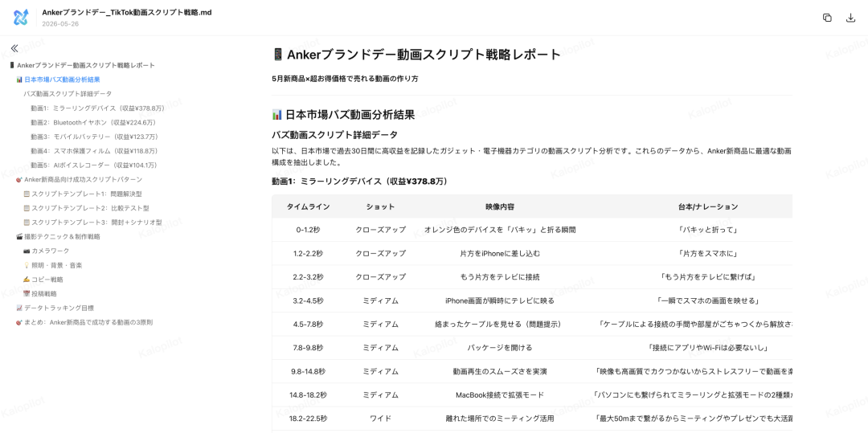868x433 pixels.
Task: Click narration 「一瞬でスマホの画面を映せる」
Action: click(708, 300)
